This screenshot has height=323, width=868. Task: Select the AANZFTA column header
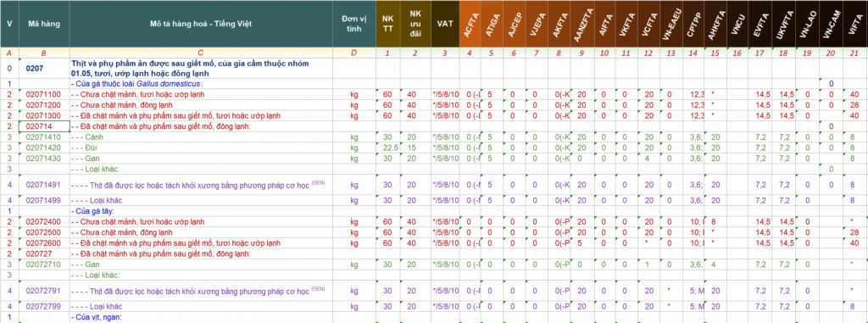pos(581,24)
